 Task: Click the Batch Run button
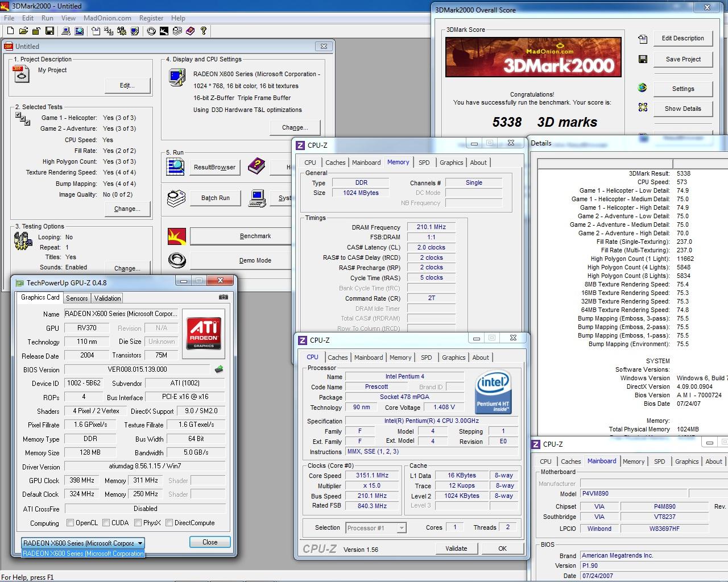click(x=216, y=198)
